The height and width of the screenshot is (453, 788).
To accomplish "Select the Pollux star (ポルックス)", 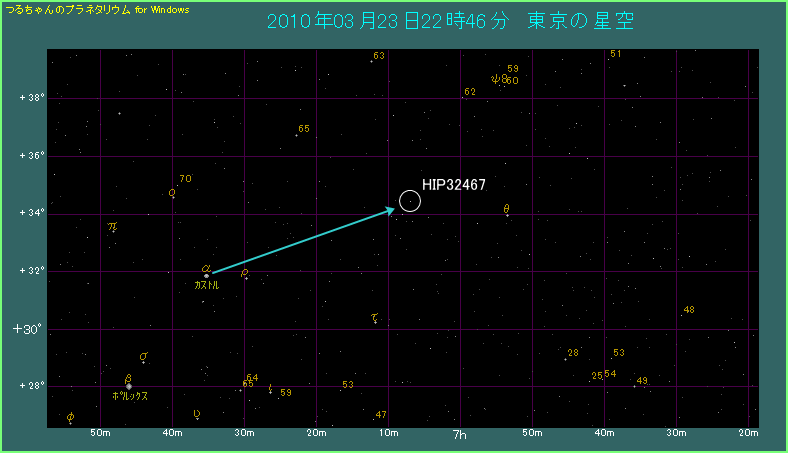I will (x=129, y=386).
